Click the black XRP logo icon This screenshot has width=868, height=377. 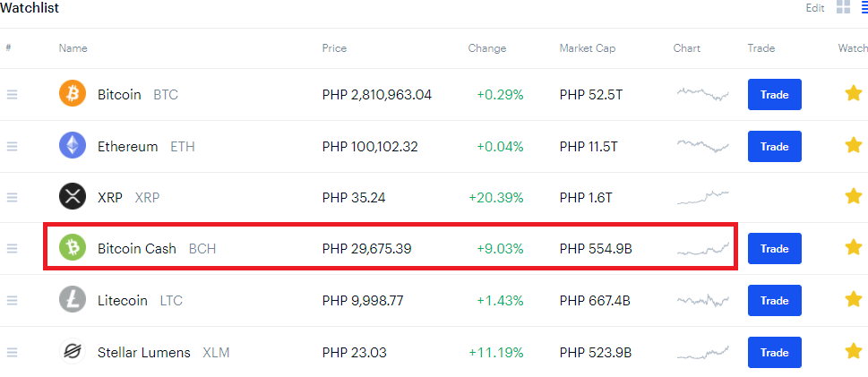[x=73, y=196]
